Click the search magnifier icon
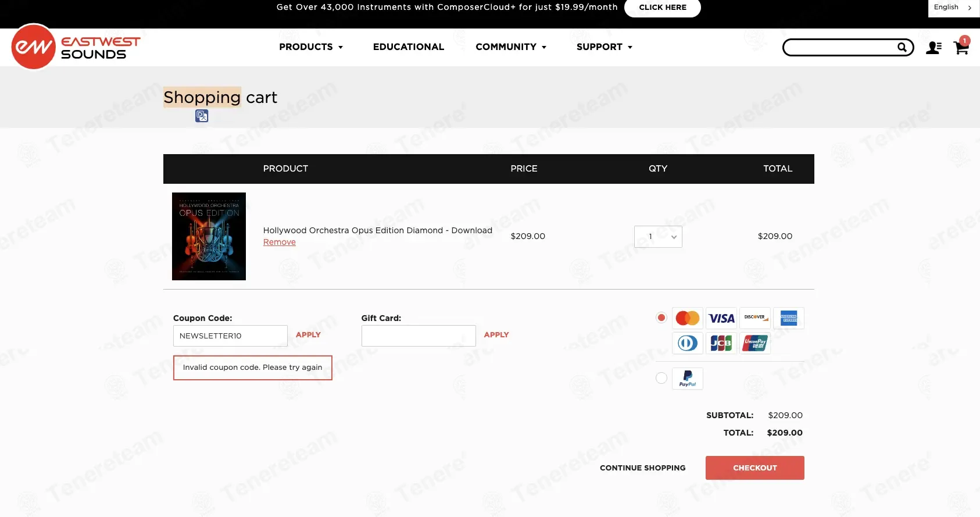The image size is (980, 517). [x=902, y=47]
